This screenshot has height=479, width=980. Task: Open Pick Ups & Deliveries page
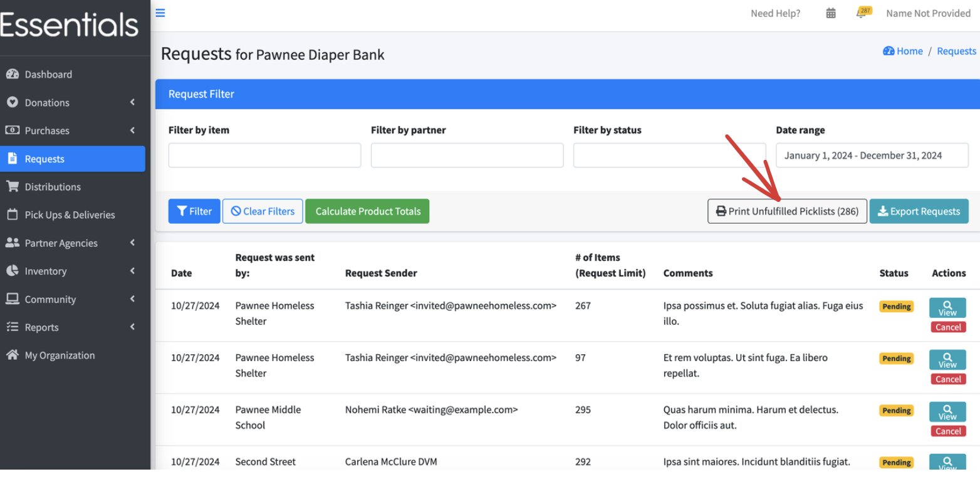coord(70,214)
